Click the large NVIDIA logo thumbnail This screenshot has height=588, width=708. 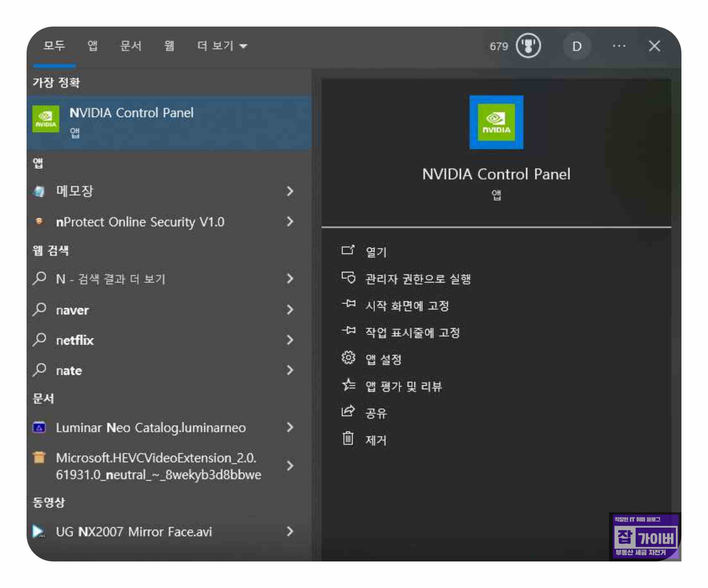(x=496, y=123)
